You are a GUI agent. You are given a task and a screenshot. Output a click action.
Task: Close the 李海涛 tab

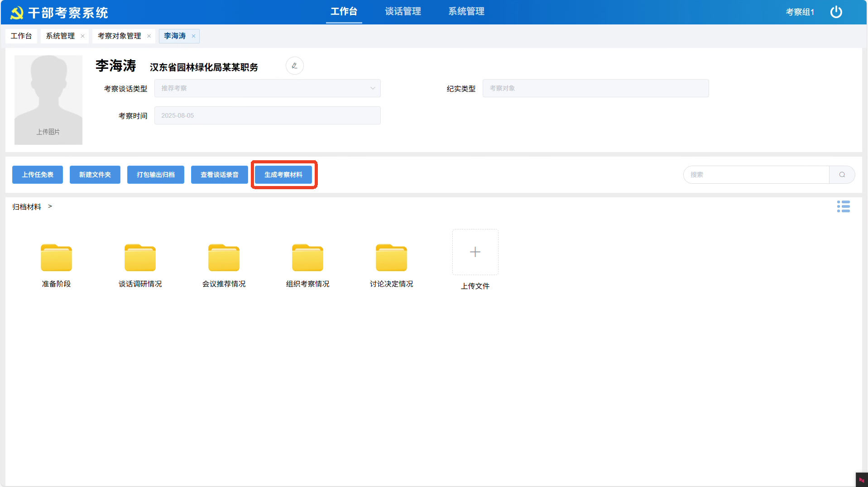(x=193, y=36)
